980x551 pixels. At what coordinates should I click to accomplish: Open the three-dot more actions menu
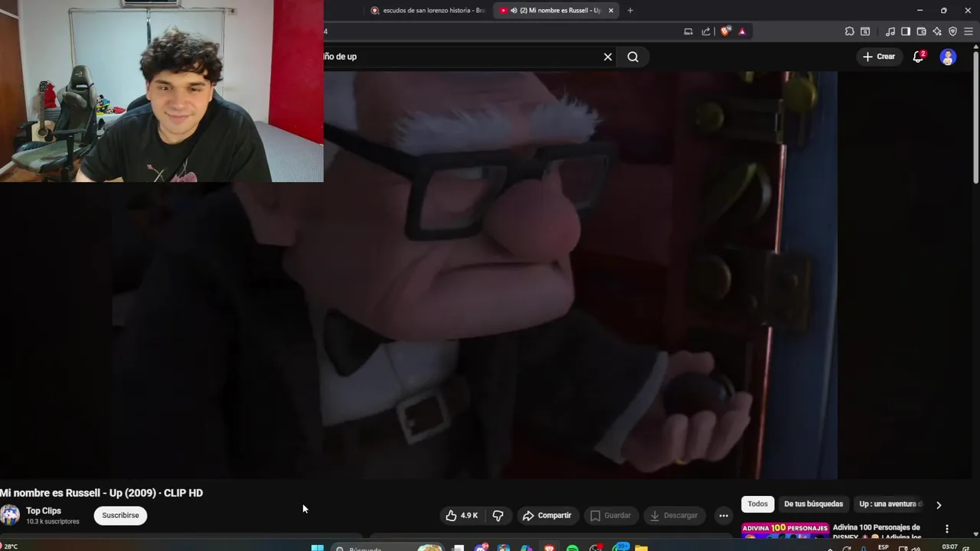pos(724,515)
